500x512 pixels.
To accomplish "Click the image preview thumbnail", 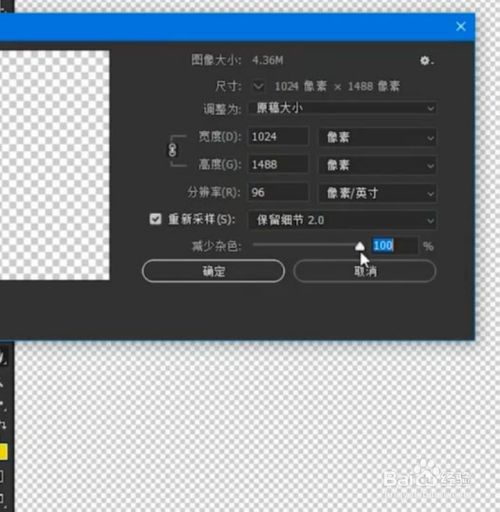I will click(54, 165).
